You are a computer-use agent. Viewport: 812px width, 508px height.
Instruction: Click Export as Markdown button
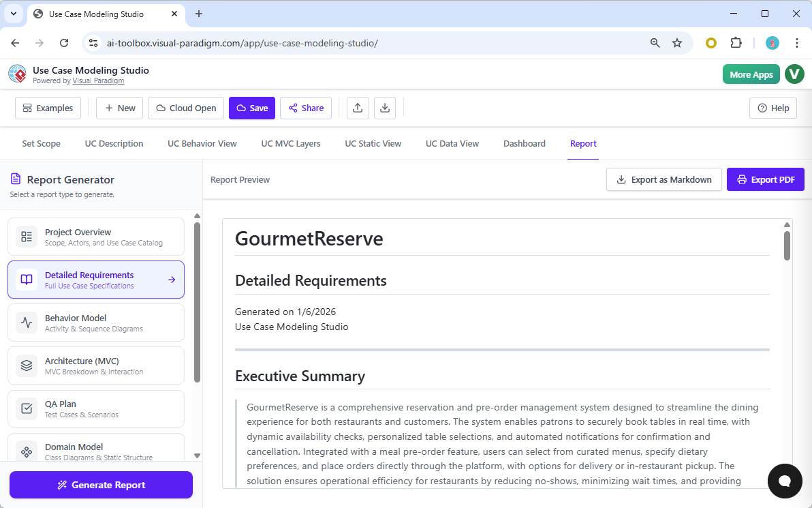coord(663,180)
